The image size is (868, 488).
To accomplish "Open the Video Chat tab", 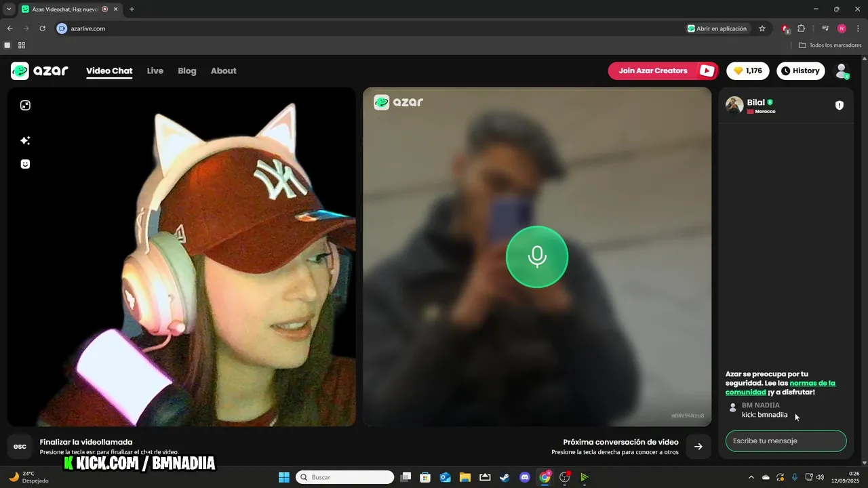I will 109,70.
